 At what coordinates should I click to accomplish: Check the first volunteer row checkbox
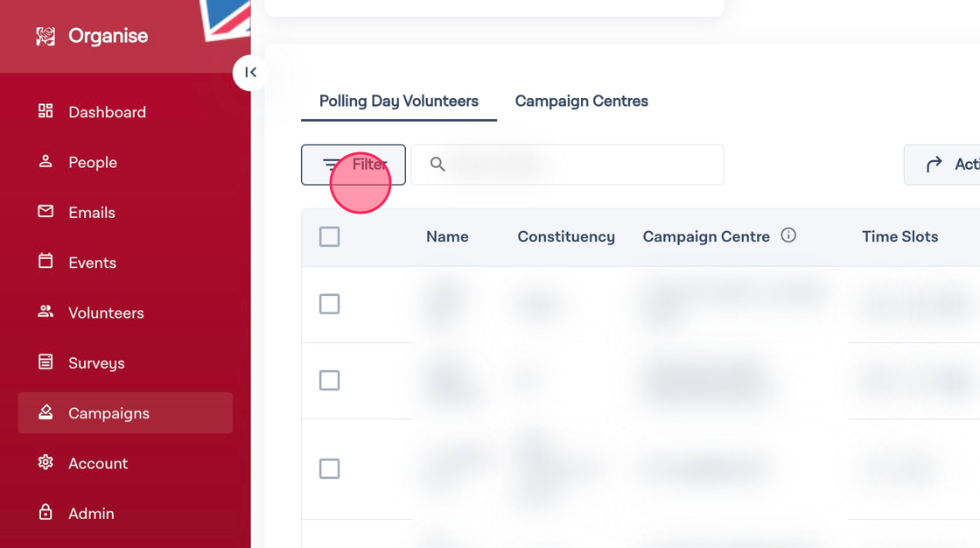coord(329,304)
